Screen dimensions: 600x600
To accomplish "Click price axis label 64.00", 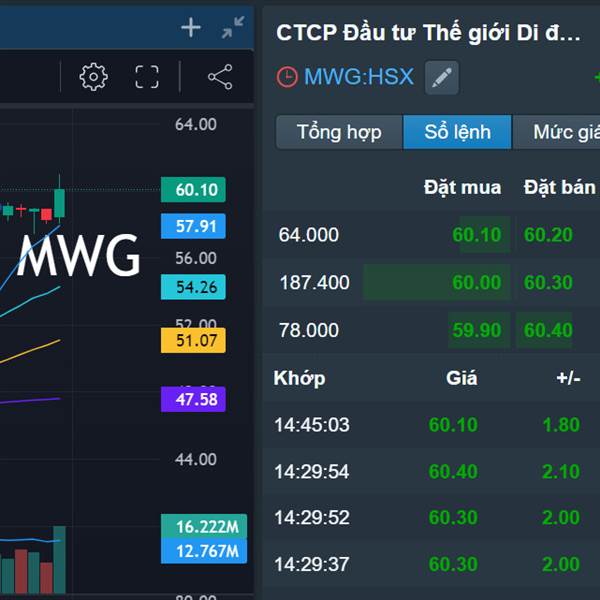I will click(x=196, y=124).
